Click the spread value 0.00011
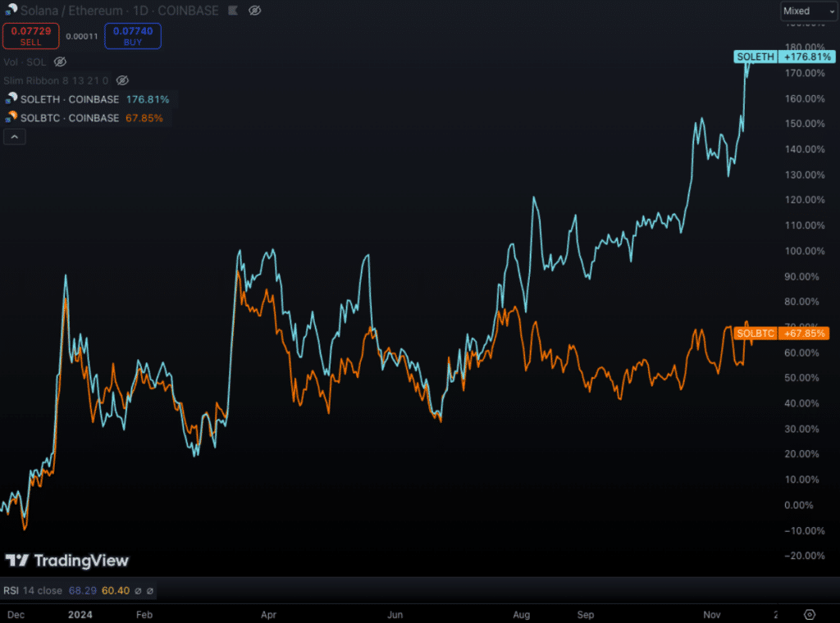This screenshot has height=623, width=840. 82,36
